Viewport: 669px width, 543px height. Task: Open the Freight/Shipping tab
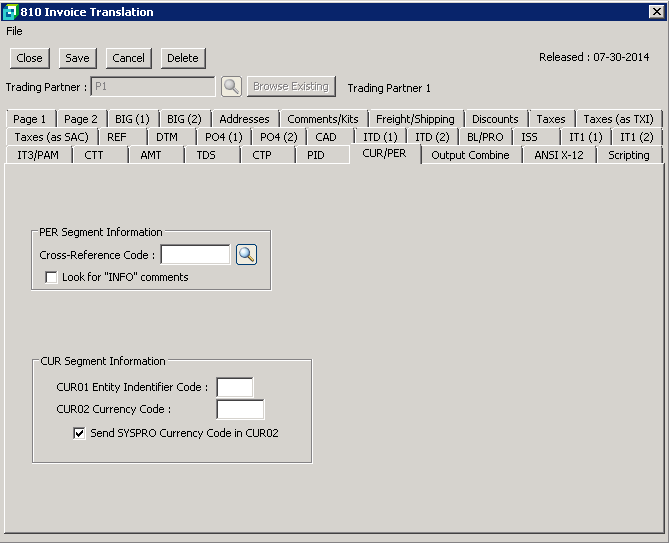(x=415, y=119)
